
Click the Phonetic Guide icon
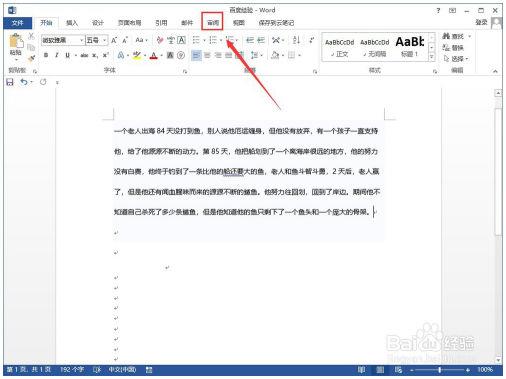coord(171,40)
